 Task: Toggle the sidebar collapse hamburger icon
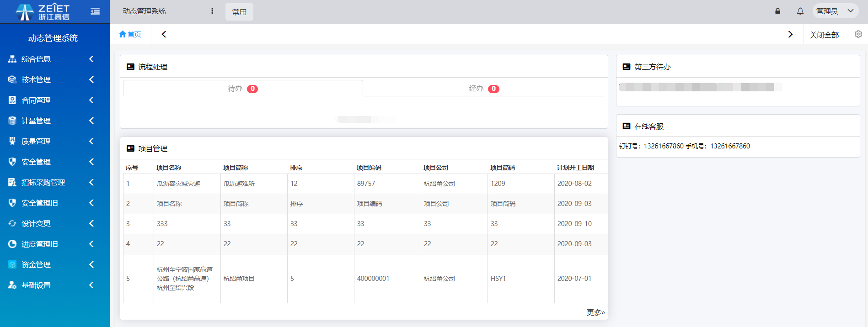(x=95, y=11)
